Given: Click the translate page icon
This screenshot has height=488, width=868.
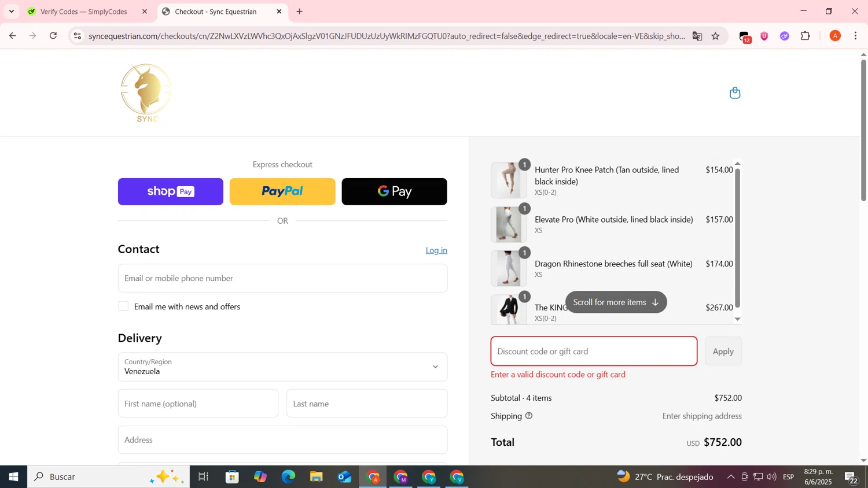Looking at the screenshot, I should [697, 36].
